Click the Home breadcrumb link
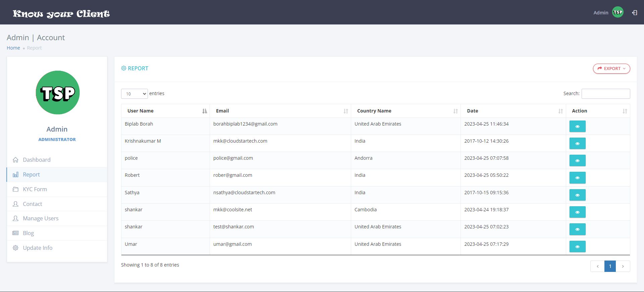Screen dimensions: 644x292 13,48
